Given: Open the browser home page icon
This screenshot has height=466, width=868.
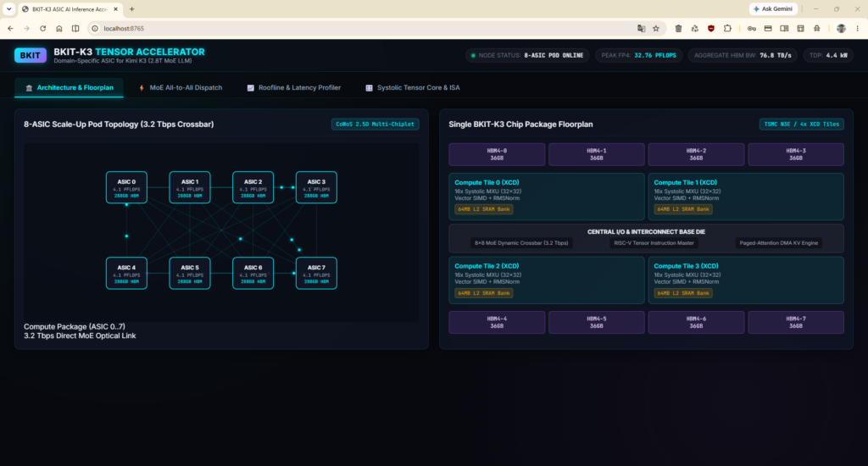Looking at the screenshot, I should pyautogui.click(x=59, y=28).
